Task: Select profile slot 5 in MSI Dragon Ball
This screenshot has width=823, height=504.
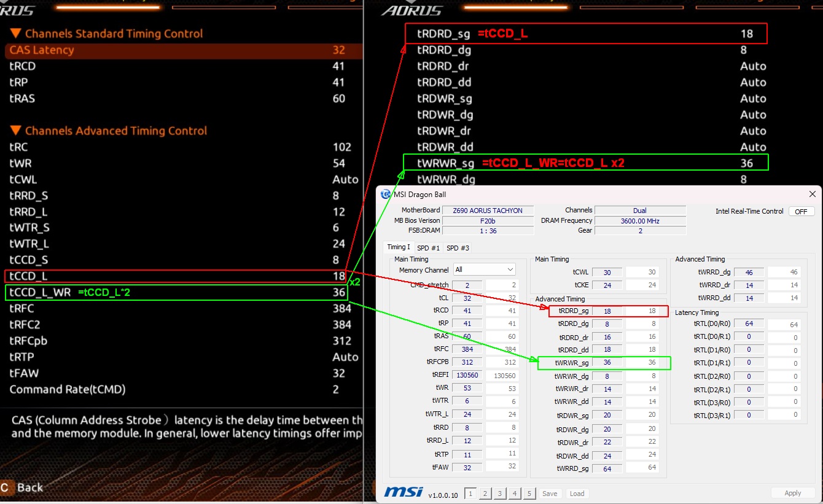Action: pyautogui.click(x=529, y=494)
